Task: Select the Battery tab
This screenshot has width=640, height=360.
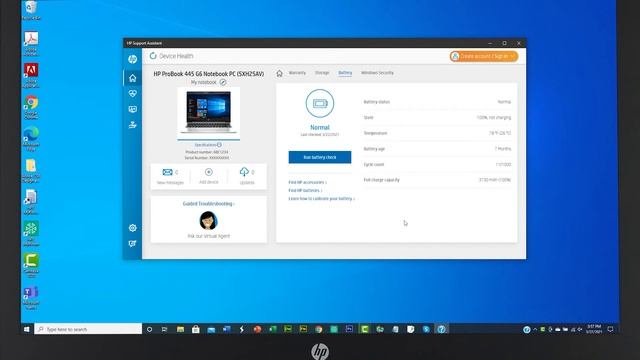Action: (345, 73)
